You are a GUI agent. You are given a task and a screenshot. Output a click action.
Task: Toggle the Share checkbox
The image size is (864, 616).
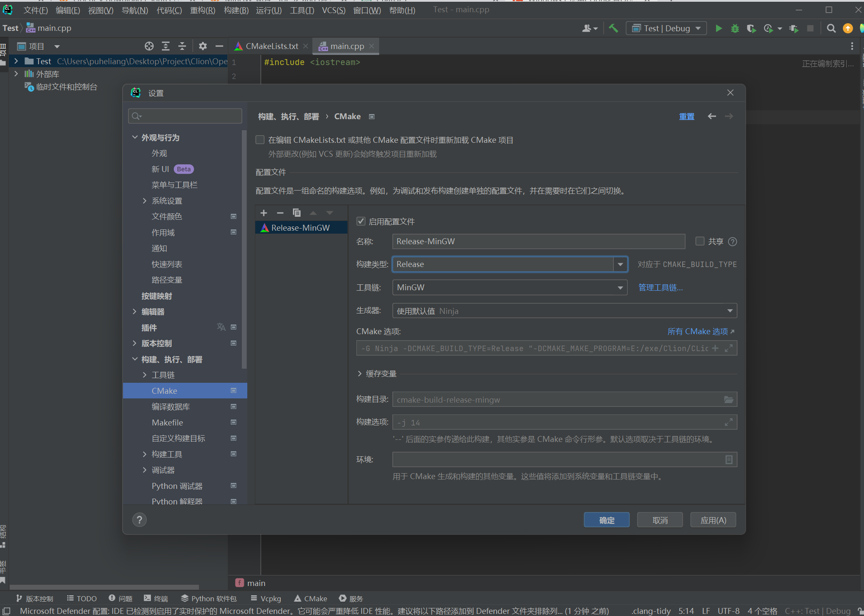[x=700, y=241]
